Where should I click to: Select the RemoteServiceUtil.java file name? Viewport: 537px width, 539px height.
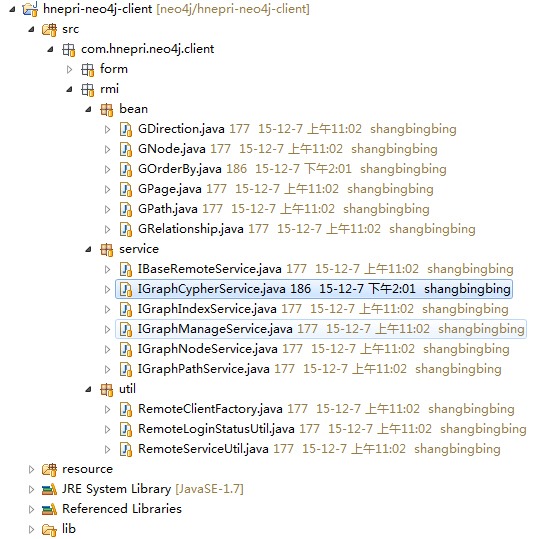point(203,449)
